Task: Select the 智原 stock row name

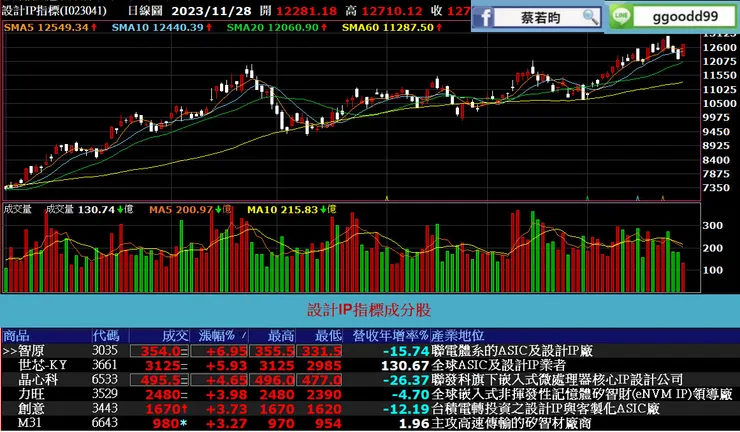Action: 32,351
